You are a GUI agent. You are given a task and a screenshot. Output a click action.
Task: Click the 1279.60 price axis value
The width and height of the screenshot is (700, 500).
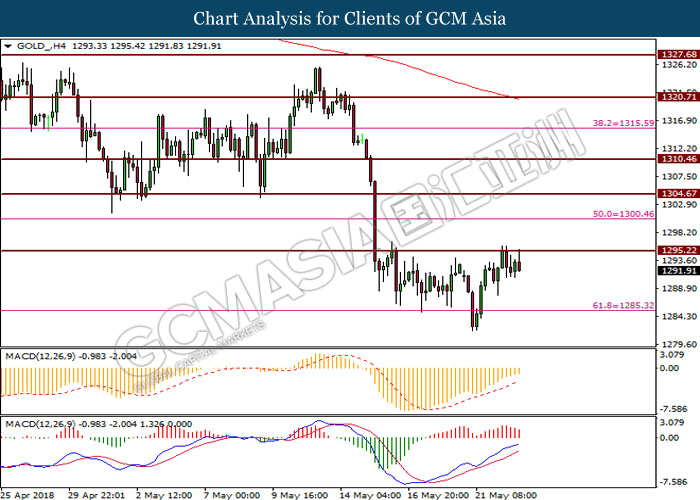(x=679, y=344)
